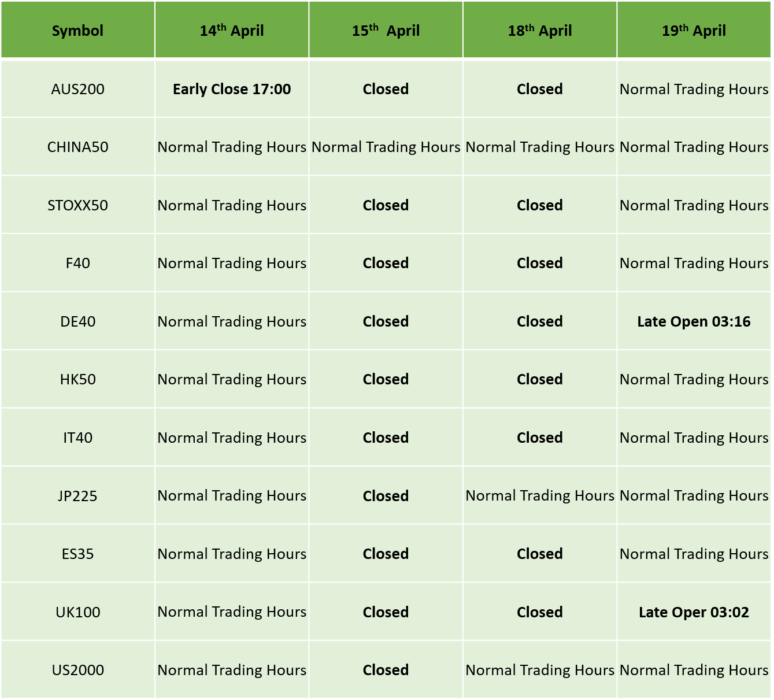Image resolution: width=774 pixels, height=700 pixels.
Task: Click the HK50 symbol cell
Action: point(77,379)
